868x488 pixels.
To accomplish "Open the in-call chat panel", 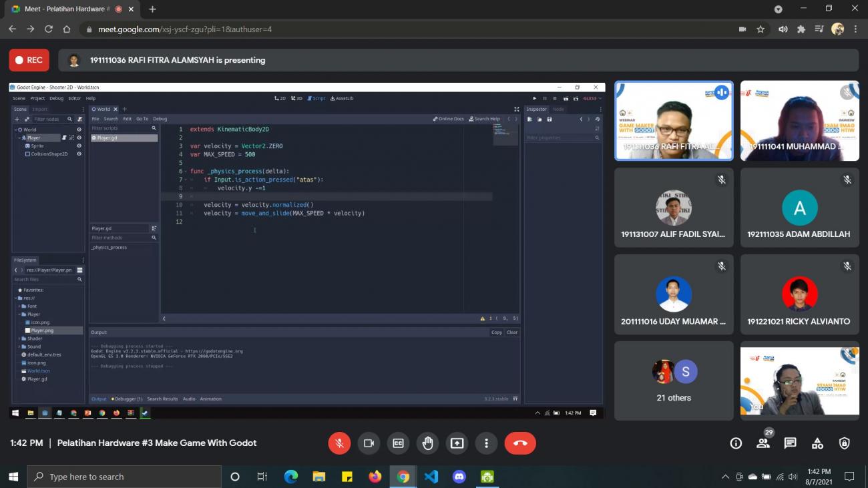I will coord(791,443).
